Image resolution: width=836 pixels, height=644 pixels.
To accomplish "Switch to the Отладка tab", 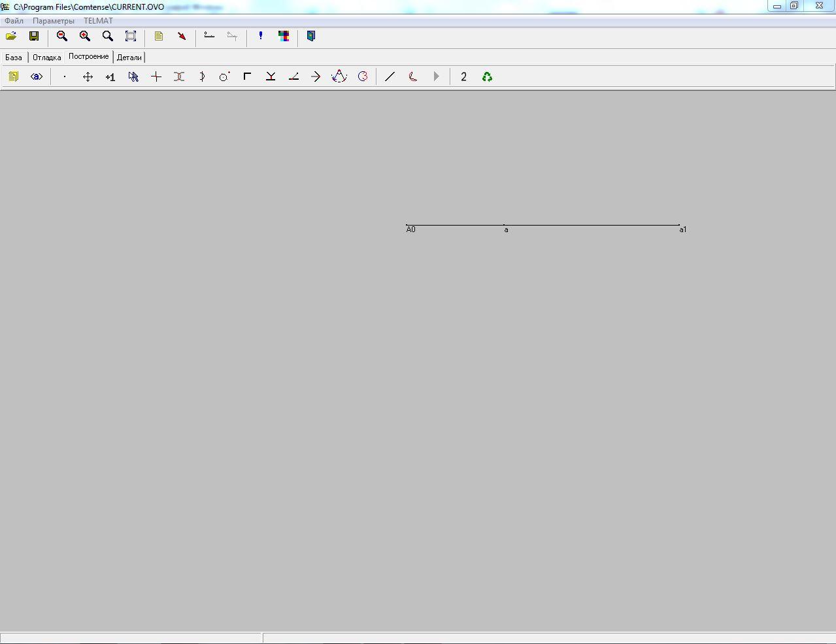I will 47,58.
